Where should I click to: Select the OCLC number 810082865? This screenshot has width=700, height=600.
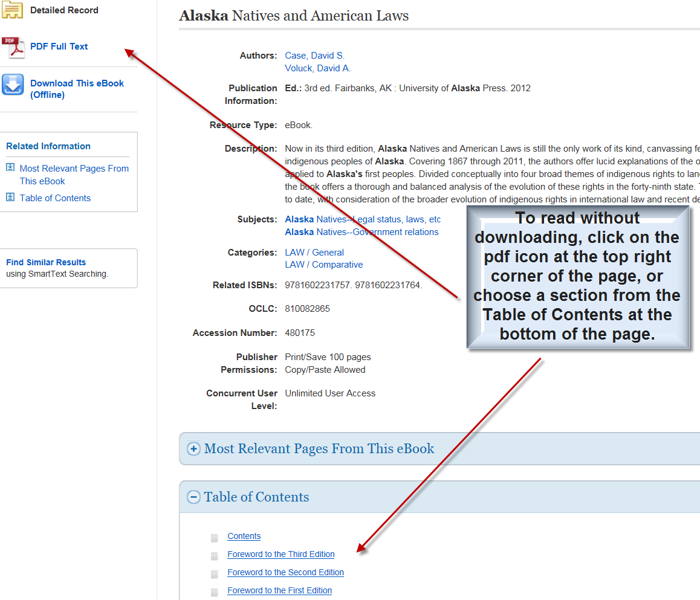307,309
